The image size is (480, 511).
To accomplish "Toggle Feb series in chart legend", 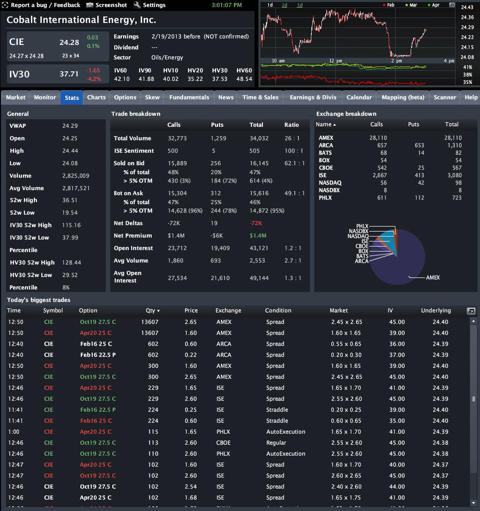I will tap(389, 5).
